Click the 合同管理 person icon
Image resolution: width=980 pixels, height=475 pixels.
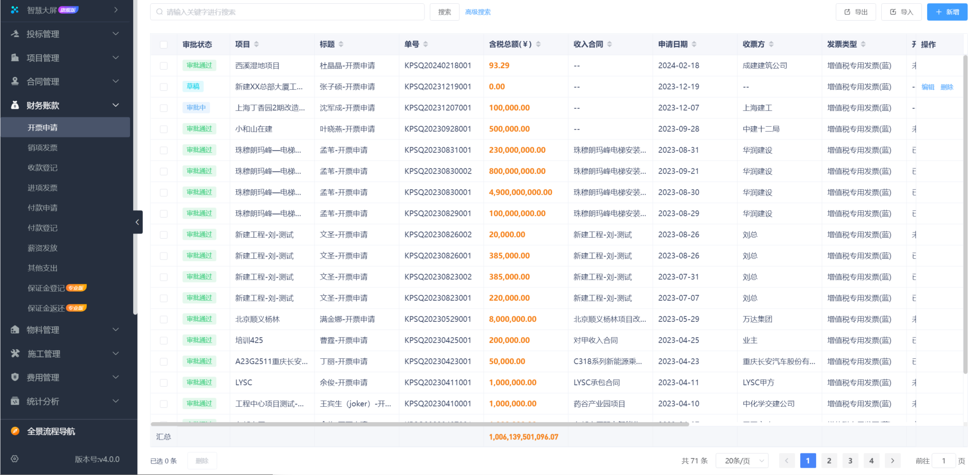pyautogui.click(x=15, y=81)
